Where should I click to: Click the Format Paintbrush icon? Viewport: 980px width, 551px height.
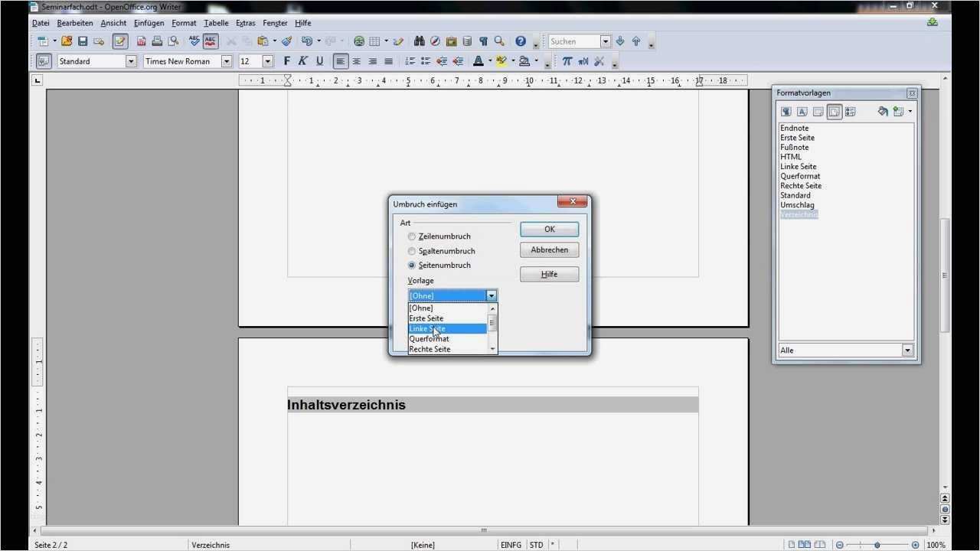(286, 41)
